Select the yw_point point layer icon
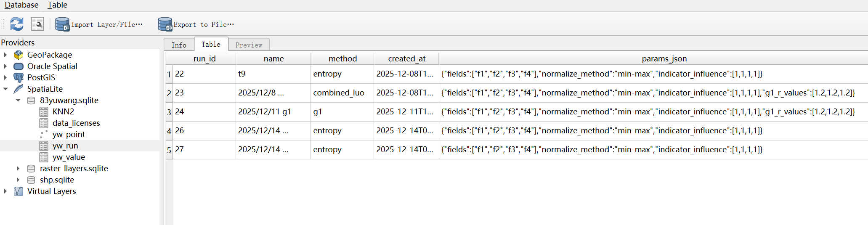868x225 pixels. [x=44, y=135]
